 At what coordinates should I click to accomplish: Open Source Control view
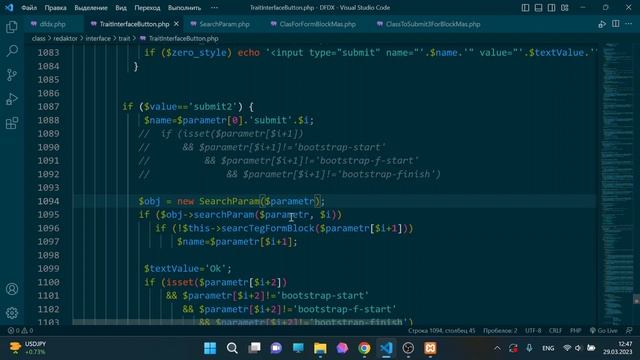(x=12, y=75)
